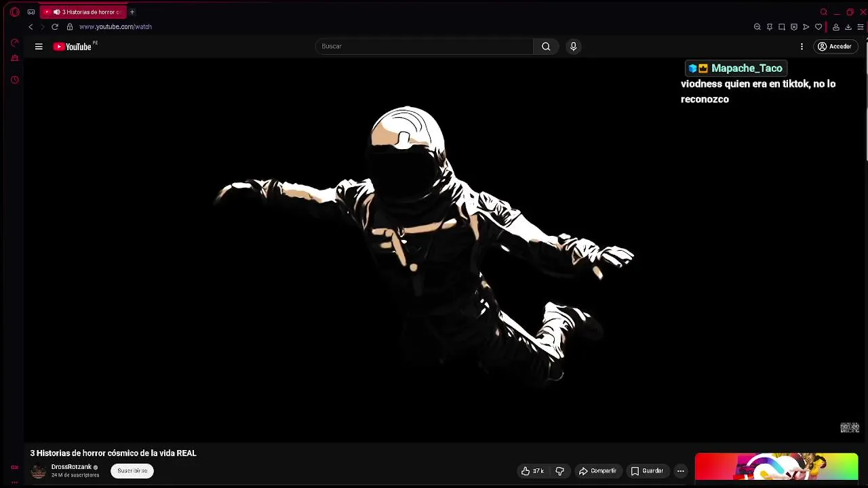Open a new tab with the plus button
868x488 pixels.
tap(132, 12)
